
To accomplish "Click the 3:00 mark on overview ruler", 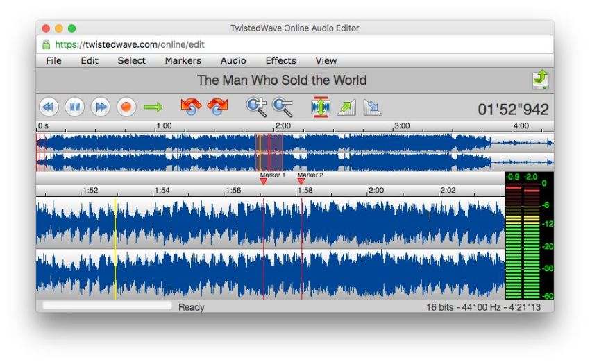I will 402,125.
